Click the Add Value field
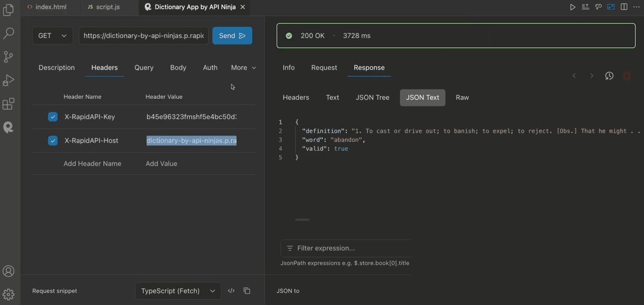 (162, 164)
